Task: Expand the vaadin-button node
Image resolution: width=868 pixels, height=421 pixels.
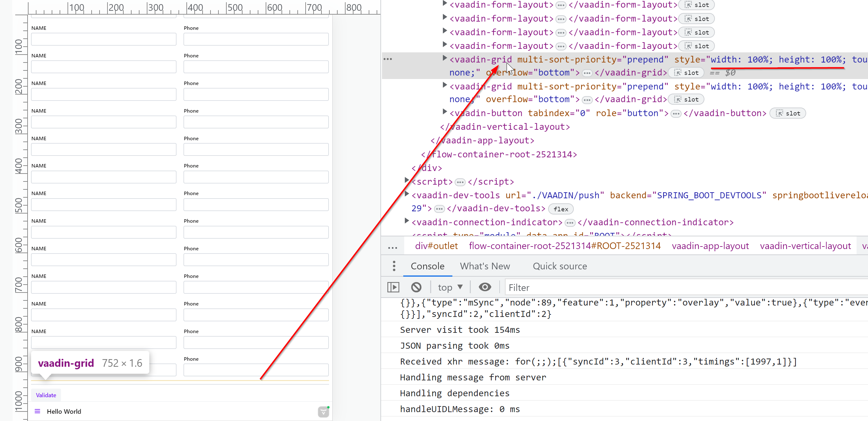Action: coord(444,112)
